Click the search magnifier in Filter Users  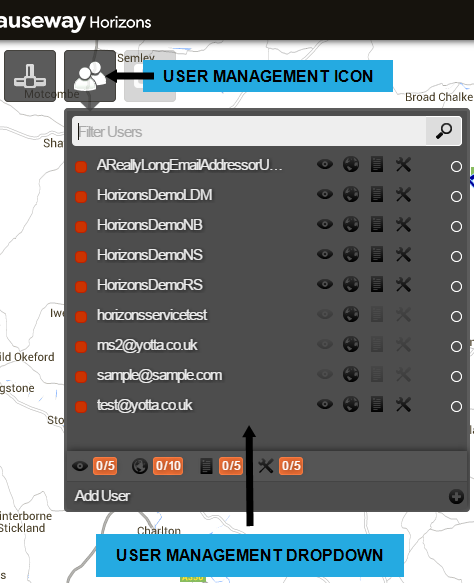[444, 131]
